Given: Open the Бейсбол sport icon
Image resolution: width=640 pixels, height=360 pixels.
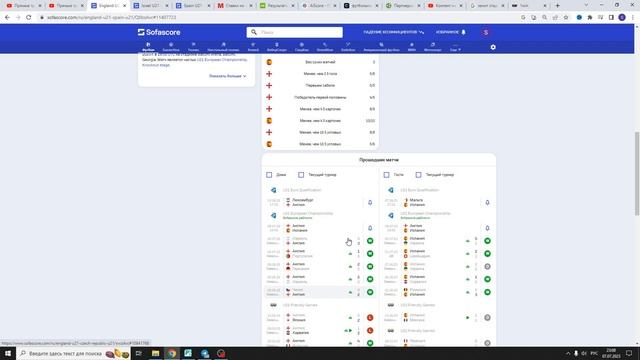Looking at the screenshot, I should [348, 47].
